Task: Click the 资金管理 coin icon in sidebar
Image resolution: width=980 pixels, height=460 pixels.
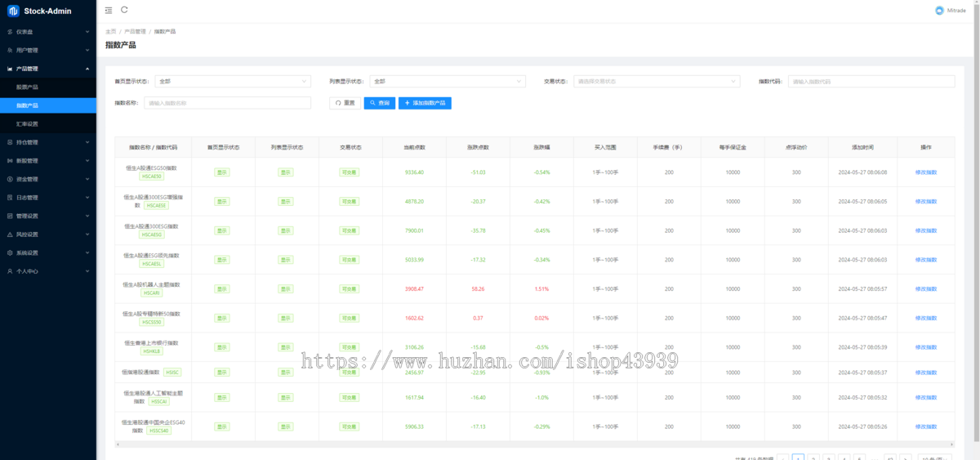Action: [x=10, y=179]
